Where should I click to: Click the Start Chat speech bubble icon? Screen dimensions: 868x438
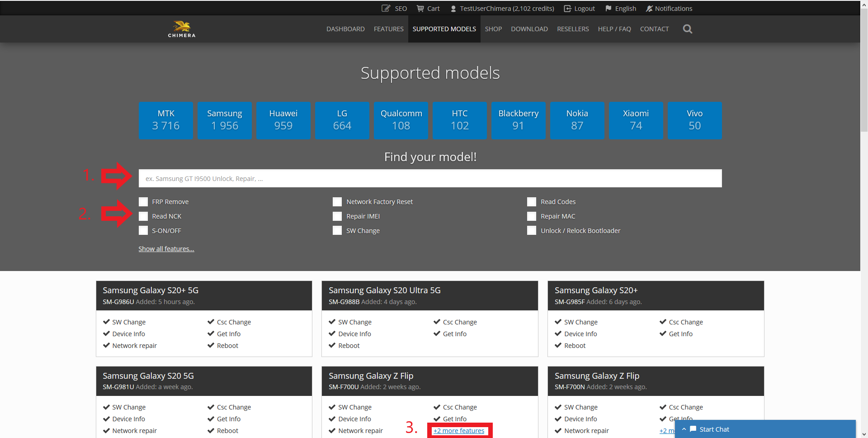693,429
